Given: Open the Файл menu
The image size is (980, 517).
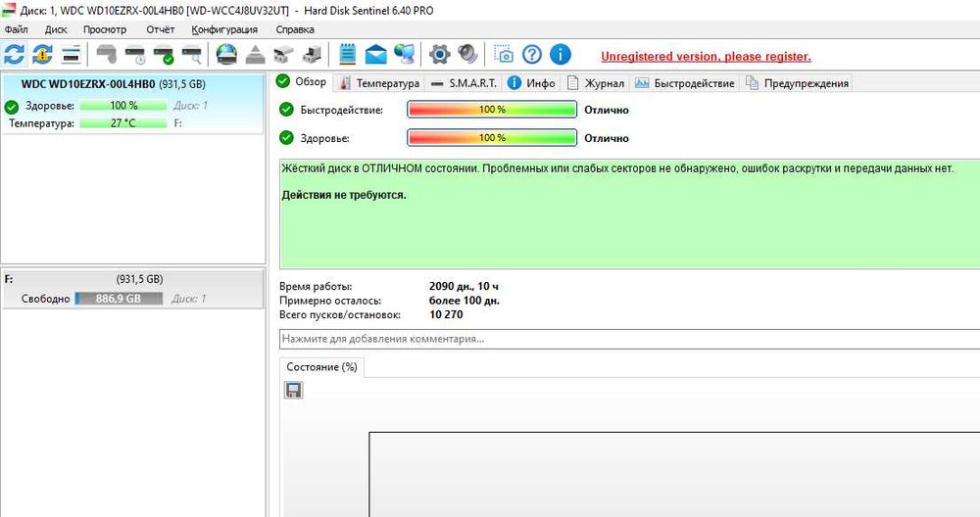Looking at the screenshot, I should [x=16, y=29].
